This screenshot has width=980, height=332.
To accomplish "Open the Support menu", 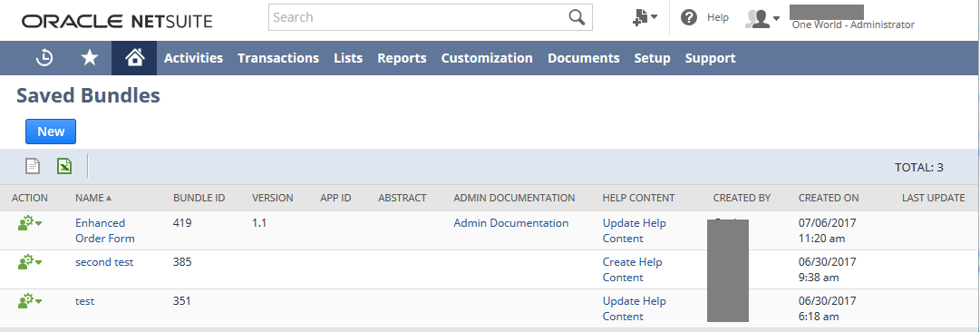I will point(710,58).
